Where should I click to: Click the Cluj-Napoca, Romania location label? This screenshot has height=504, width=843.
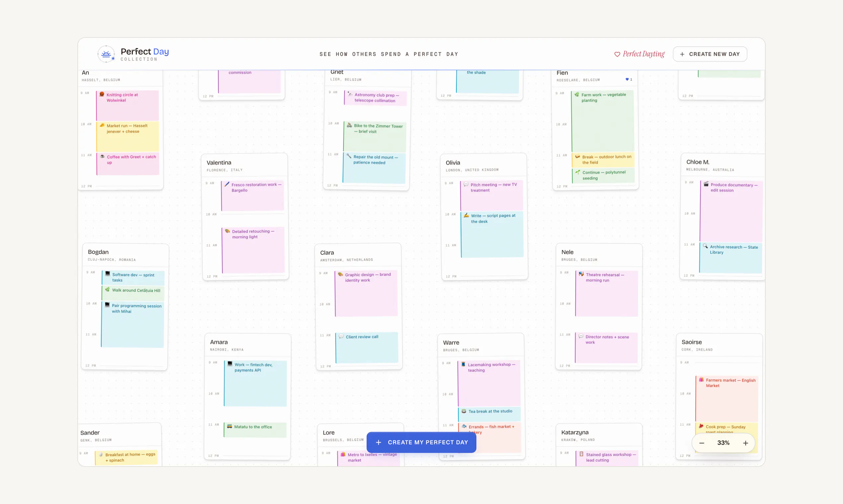click(112, 260)
